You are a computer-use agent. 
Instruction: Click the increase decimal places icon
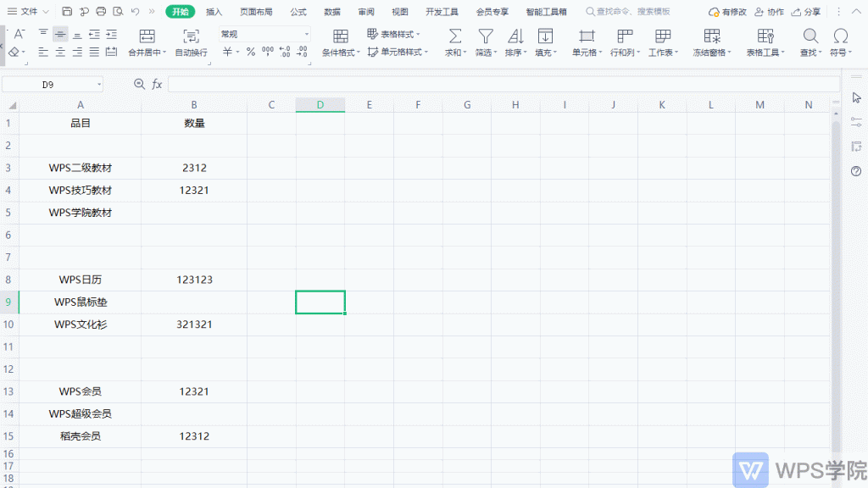click(285, 52)
